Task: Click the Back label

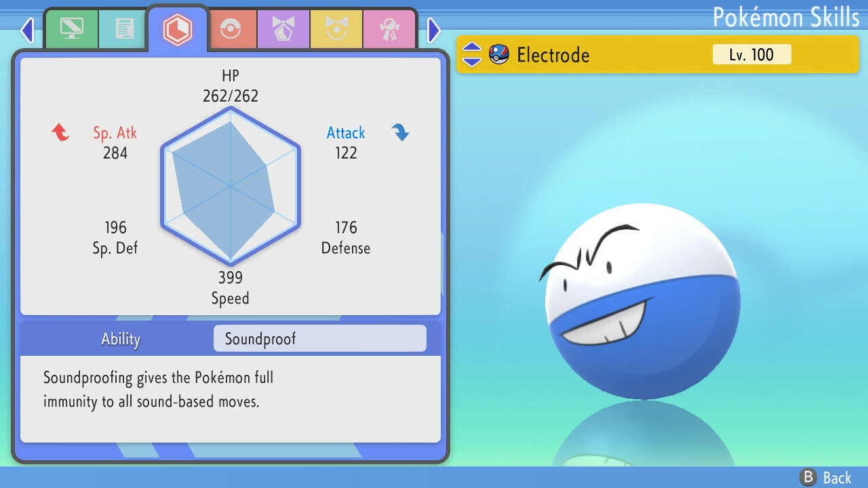Action: (x=837, y=478)
